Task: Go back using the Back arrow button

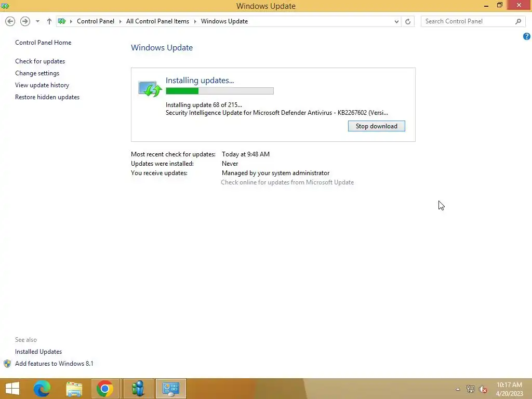Action: coord(10,21)
